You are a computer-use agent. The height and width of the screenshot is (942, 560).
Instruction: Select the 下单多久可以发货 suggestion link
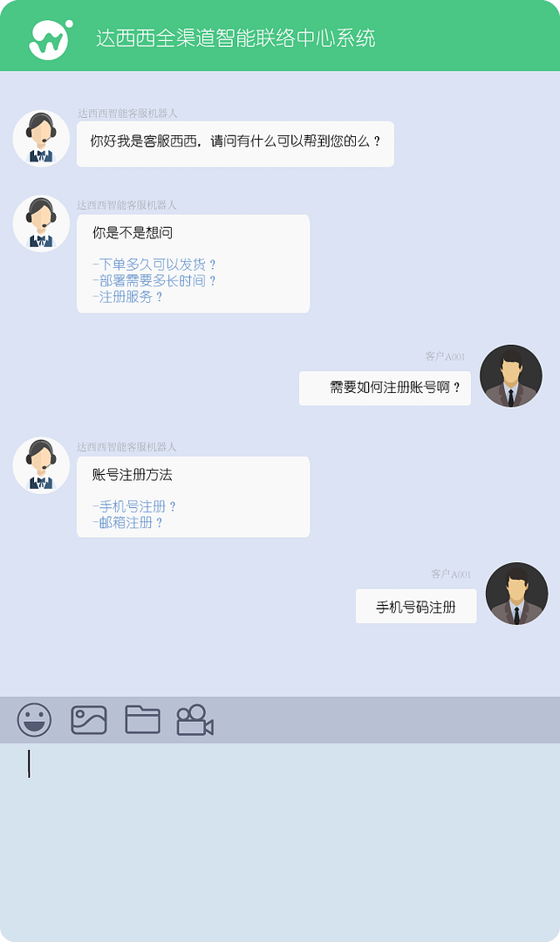(x=154, y=265)
